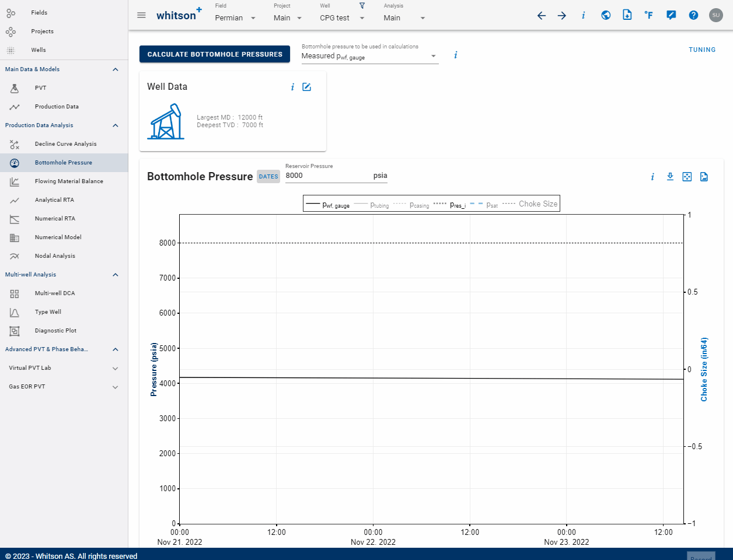Image resolution: width=733 pixels, height=560 pixels.
Task: Go back with the left arrow icon
Action: [542, 16]
